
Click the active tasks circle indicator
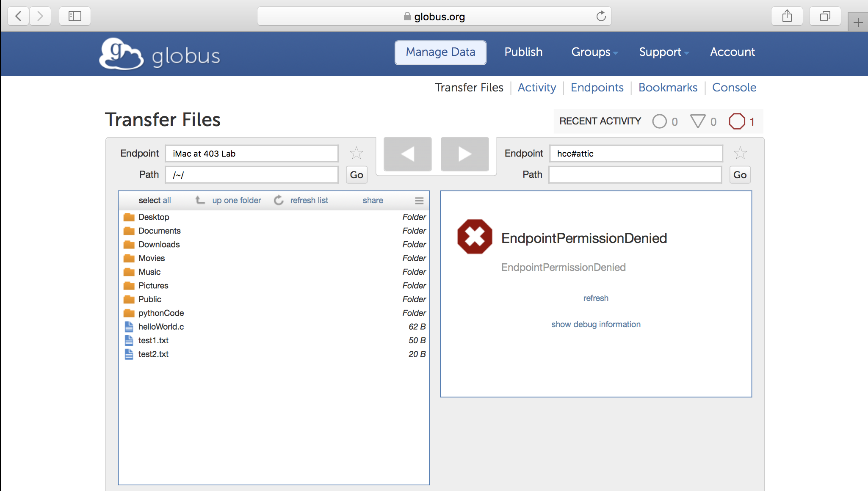[659, 121]
